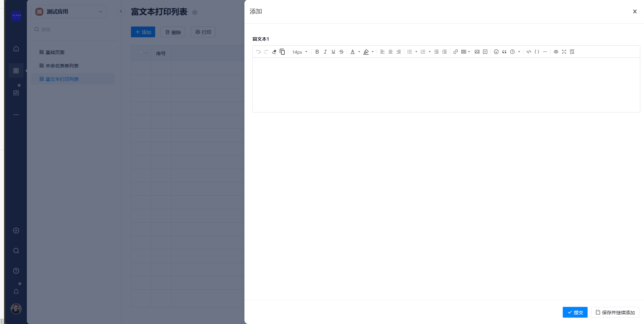Click the blockquote icon

point(504,52)
